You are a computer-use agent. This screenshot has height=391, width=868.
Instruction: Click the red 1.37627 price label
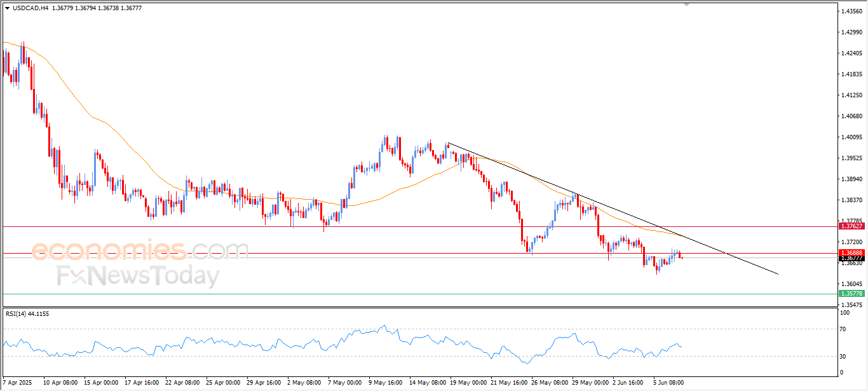(851, 226)
